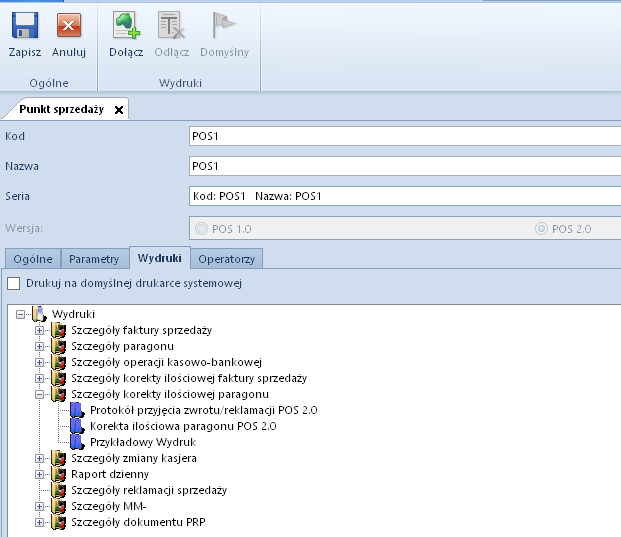
Task: Select Szczegóły reklamacji sprzedaży row
Action: pyautogui.click(x=149, y=490)
